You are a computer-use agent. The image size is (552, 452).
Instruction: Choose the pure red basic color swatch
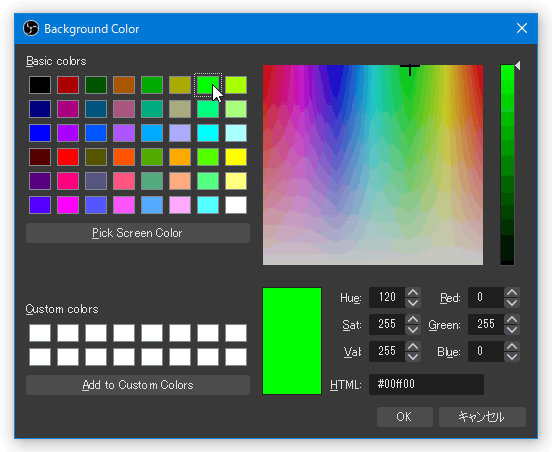(x=68, y=157)
